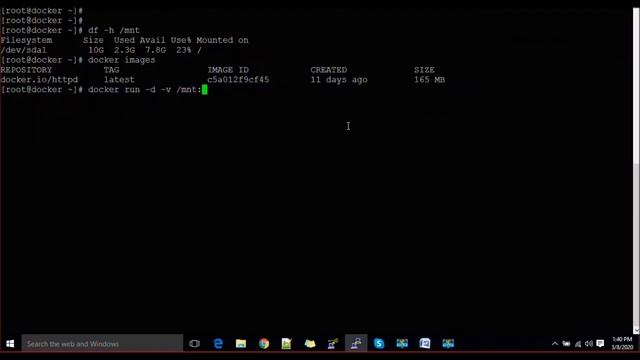The width and height of the screenshot is (640, 360).
Task: Open the clock showing 1:40 PM
Action: click(622, 343)
